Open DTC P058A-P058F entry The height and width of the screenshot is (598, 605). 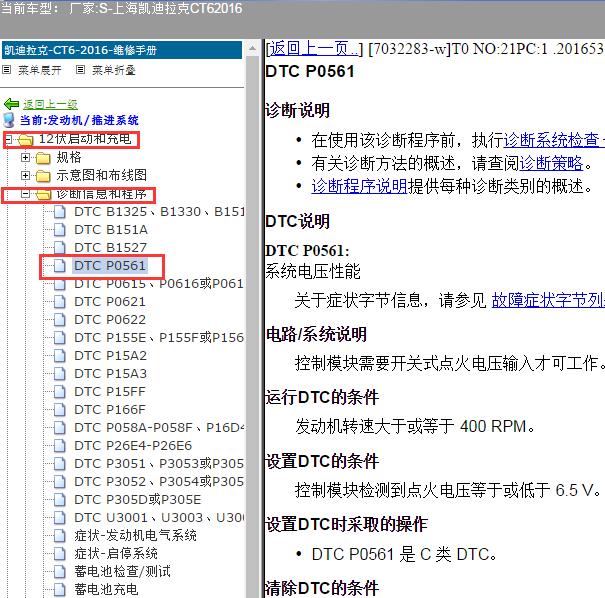coord(159,427)
